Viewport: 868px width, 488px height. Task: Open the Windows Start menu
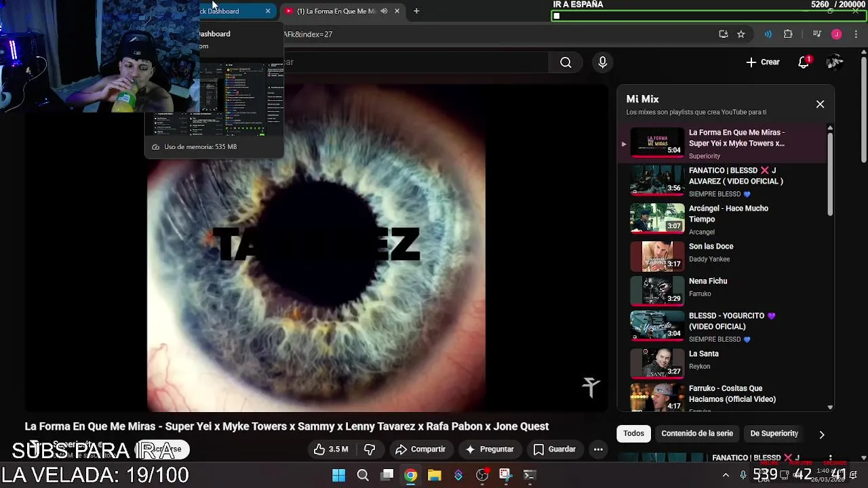point(338,475)
